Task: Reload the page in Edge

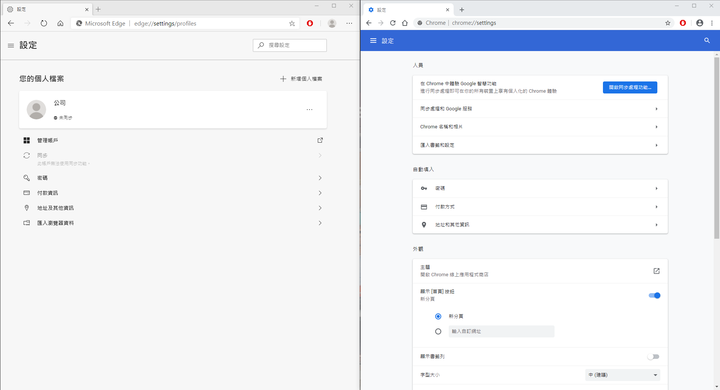Action: (x=44, y=23)
